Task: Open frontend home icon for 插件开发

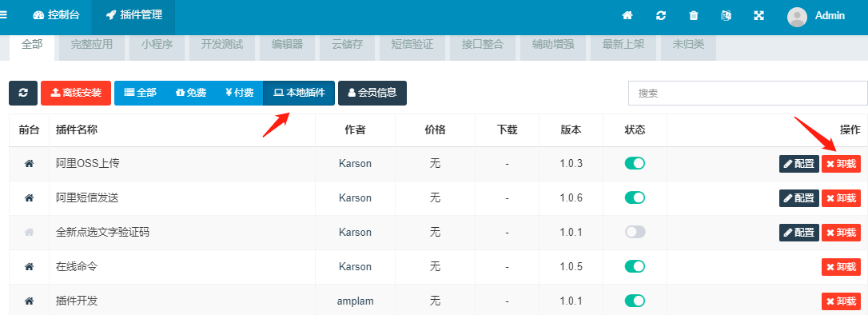Action: (30, 301)
